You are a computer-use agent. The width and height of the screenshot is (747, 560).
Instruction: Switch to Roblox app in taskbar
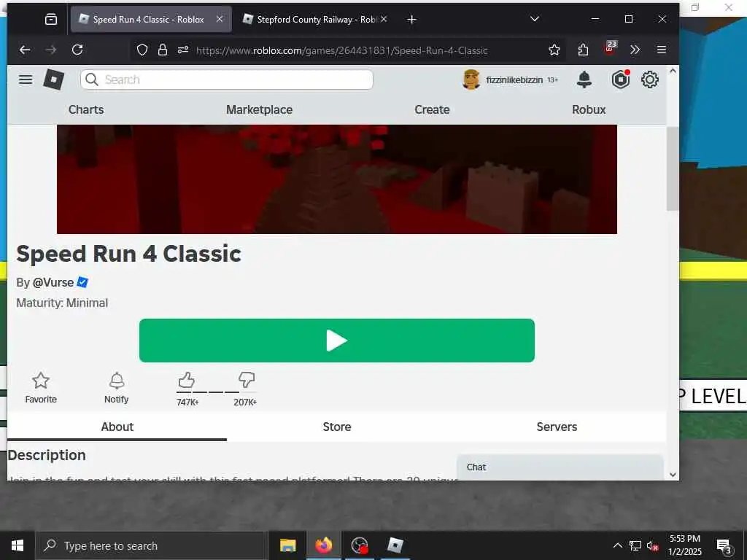[395, 545]
